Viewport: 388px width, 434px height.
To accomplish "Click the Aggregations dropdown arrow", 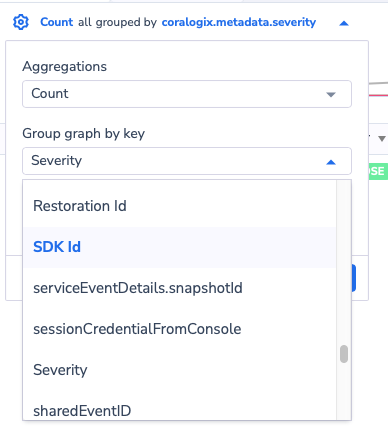I will 331,95.
